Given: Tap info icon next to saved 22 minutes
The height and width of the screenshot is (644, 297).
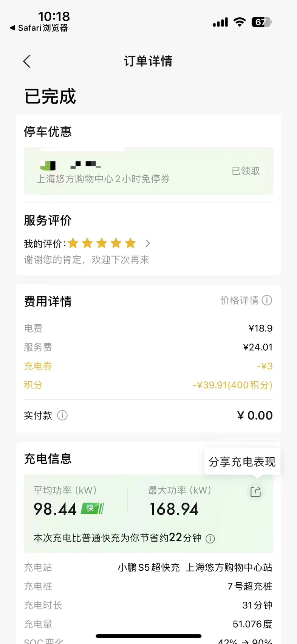Looking at the screenshot, I should click(210, 539).
